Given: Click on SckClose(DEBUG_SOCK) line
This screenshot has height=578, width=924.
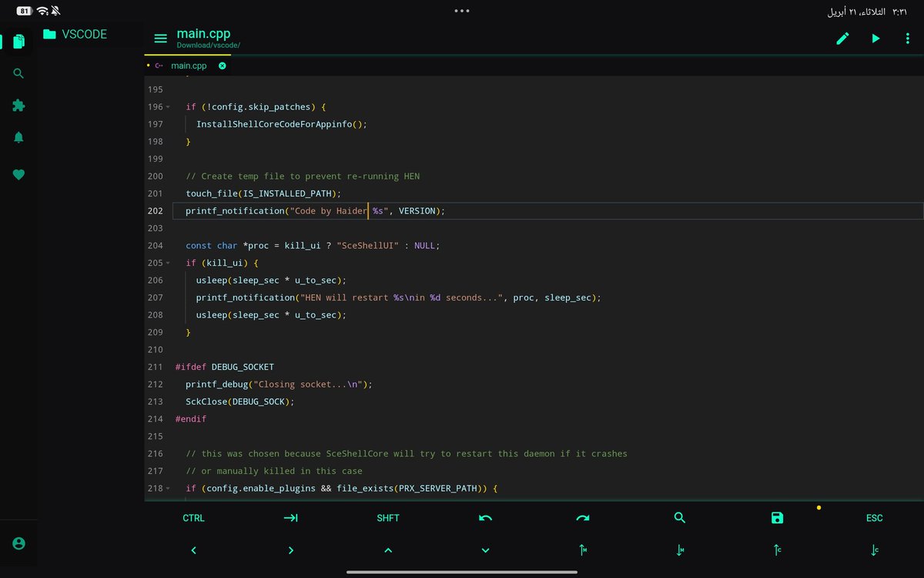Looking at the screenshot, I should coord(240,402).
